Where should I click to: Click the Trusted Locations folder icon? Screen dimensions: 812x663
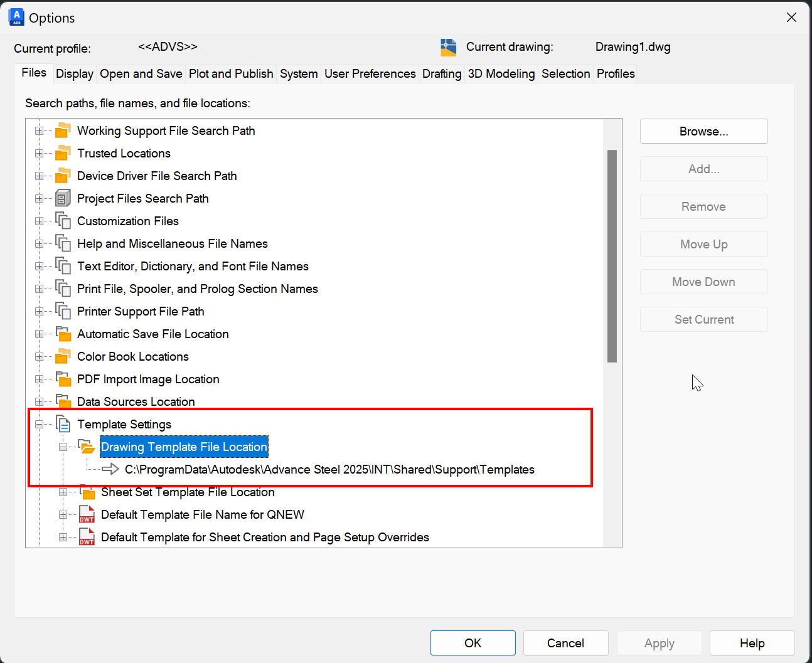(63, 153)
